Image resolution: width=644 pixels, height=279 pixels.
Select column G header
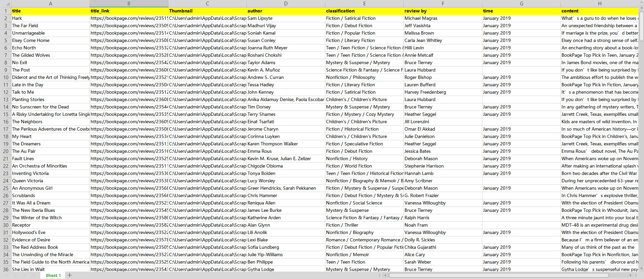point(522,3)
